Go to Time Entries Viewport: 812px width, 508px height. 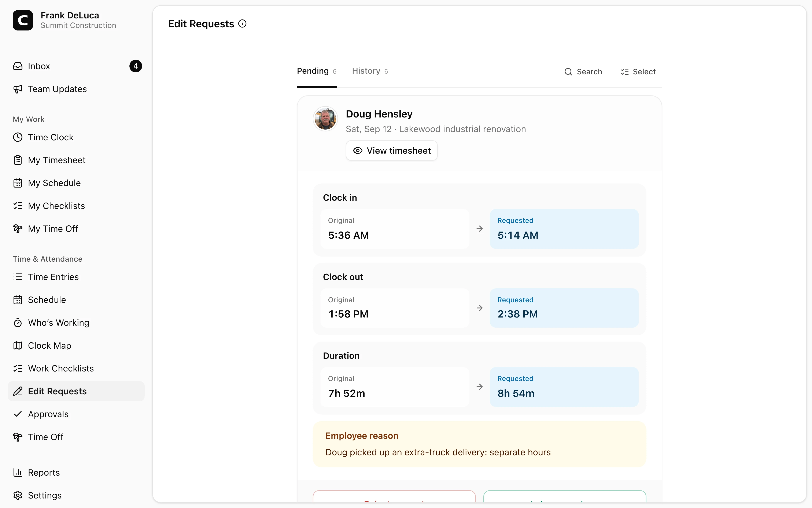pyautogui.click(x=76, y=277)
